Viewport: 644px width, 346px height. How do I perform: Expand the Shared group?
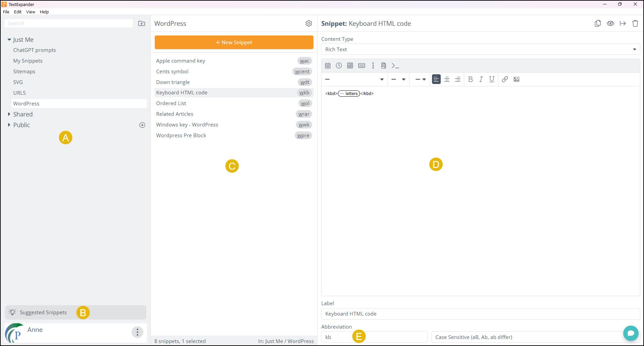coord(9,114)
